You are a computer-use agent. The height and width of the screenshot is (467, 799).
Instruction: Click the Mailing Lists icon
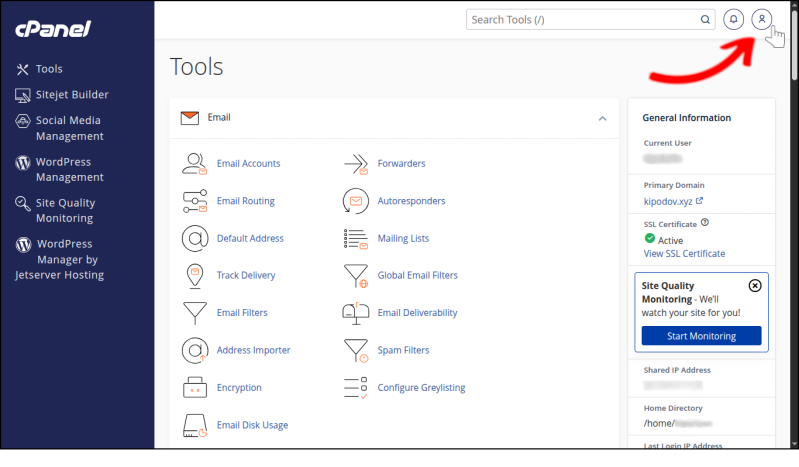pyautogui.click(x=356, y=239)
